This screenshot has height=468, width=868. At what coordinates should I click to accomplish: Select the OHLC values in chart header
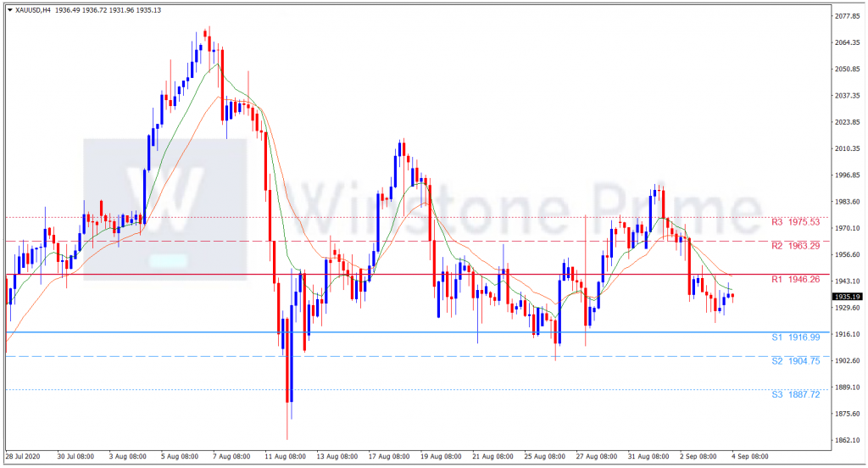(109, 9)
